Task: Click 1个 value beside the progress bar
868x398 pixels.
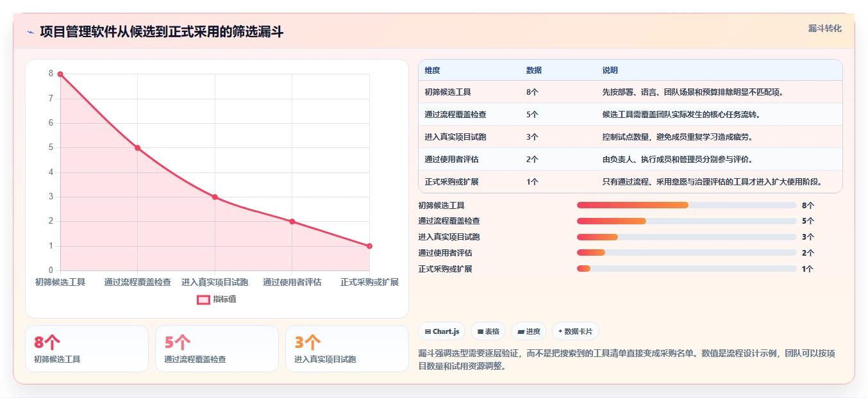Action: [x=808, y=269]
